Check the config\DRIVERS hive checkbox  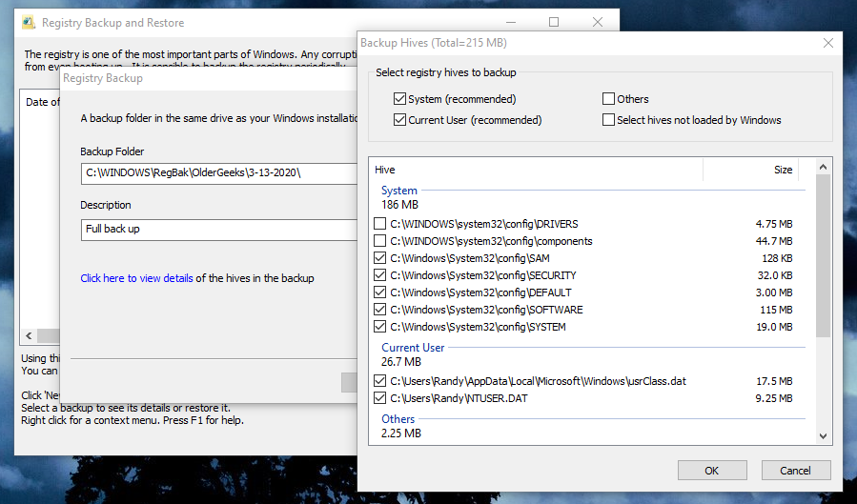379,223
